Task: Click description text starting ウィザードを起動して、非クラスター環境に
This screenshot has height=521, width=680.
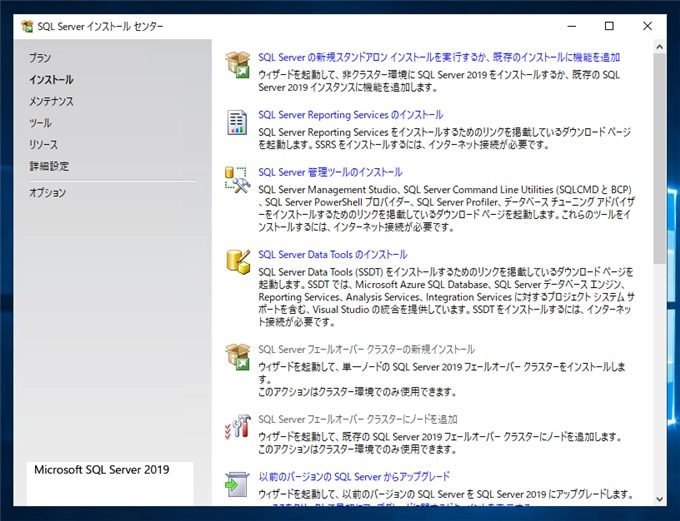Action: [x=439, y=81]
